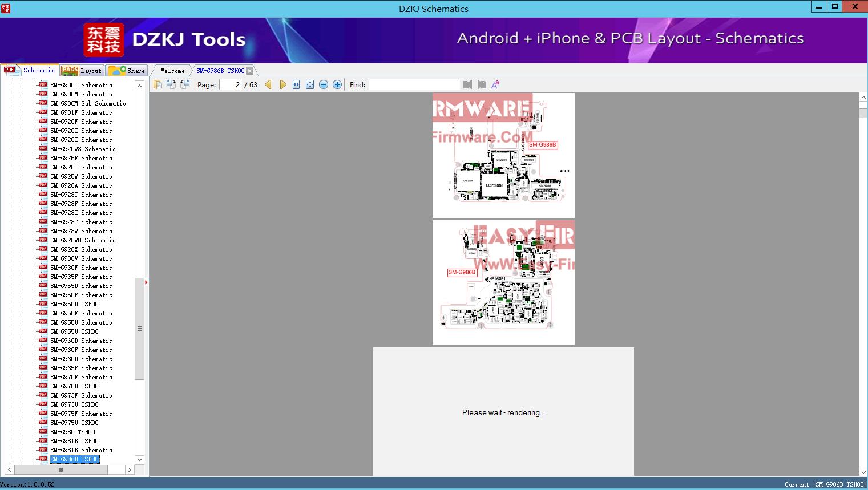Select SM-G930V Schematic

(x=81, y=258)
